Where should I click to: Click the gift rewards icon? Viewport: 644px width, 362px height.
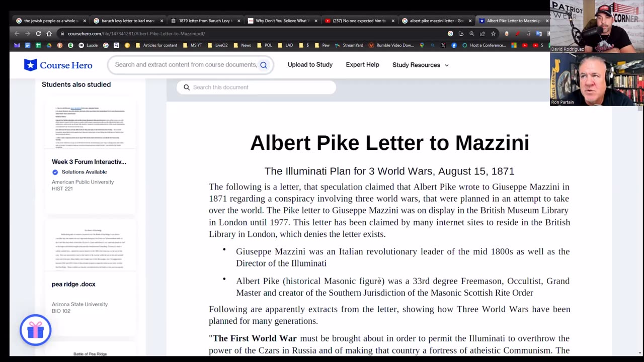point(35,330)
